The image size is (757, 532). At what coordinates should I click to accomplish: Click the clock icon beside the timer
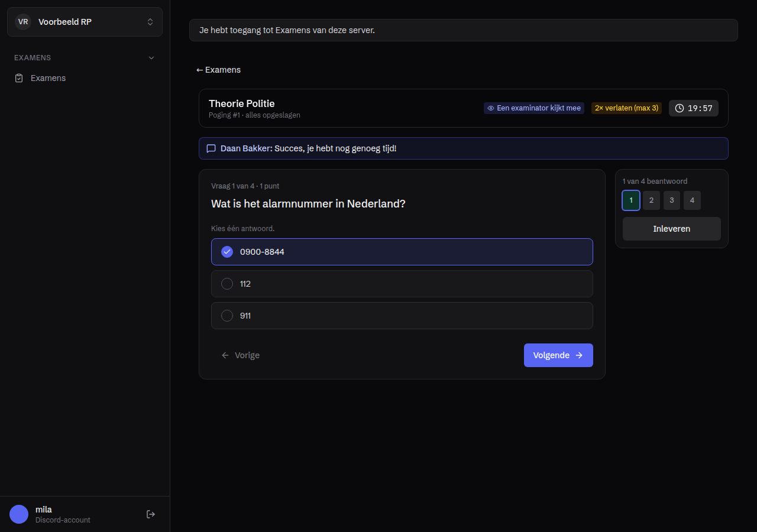click(x=680, y=108)
